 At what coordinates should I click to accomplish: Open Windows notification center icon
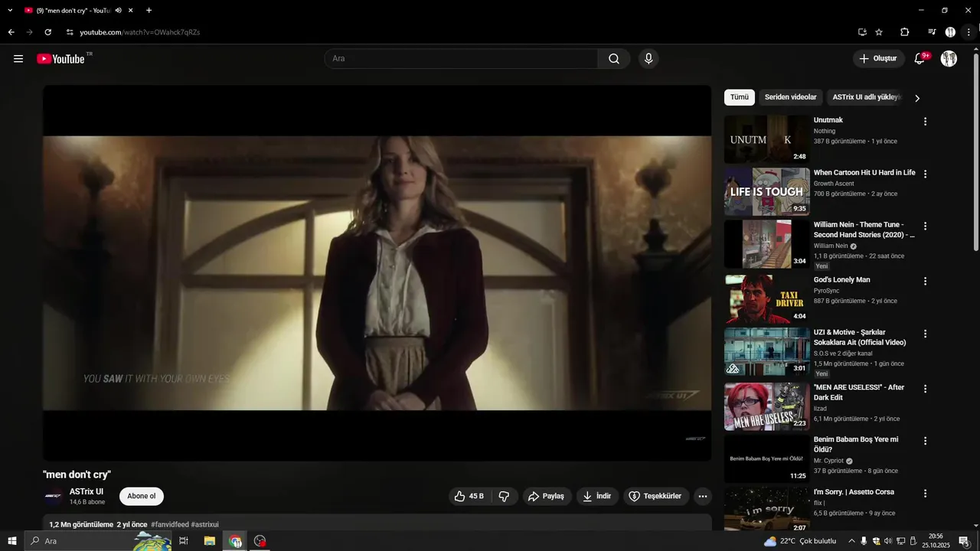click(964, 541)
